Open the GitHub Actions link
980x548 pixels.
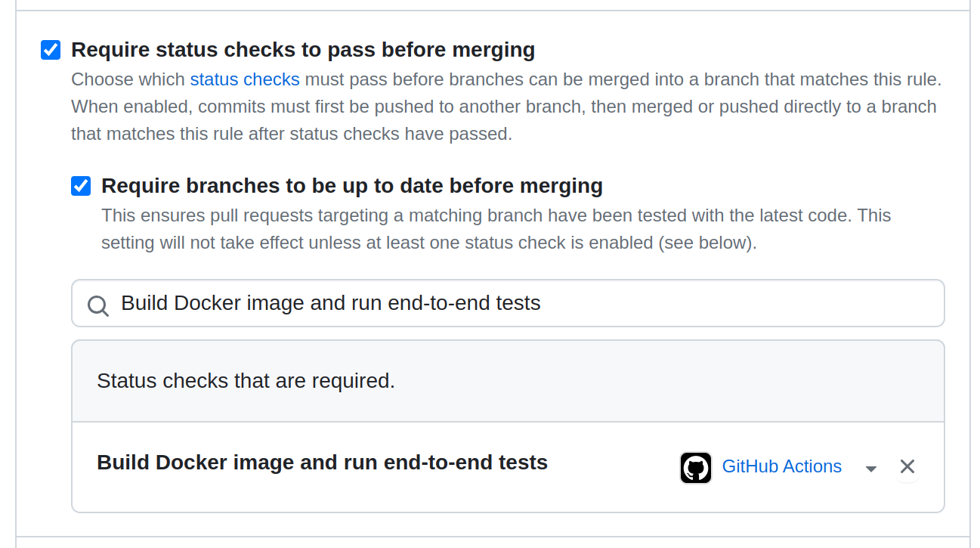781,466
